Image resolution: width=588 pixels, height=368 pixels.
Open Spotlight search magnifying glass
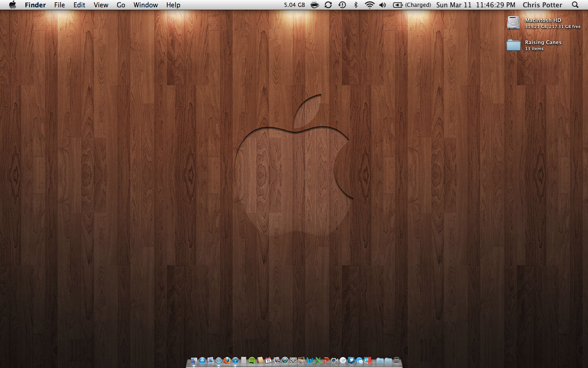pyautogui.click(x=575, y=5)
